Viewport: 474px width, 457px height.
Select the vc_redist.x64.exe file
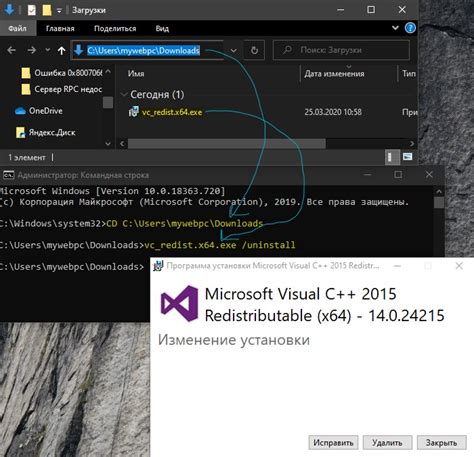pos(172,112)
